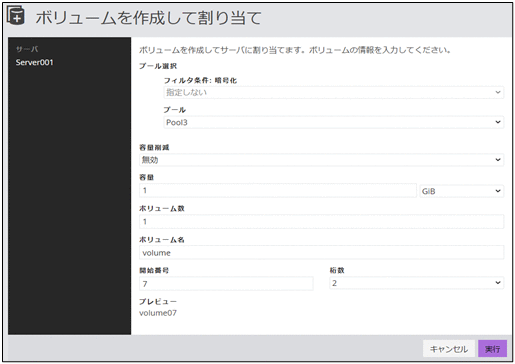The image size is (515, 364).
Task: Click the start number (開始番号) input field
Action: point(226,284)
